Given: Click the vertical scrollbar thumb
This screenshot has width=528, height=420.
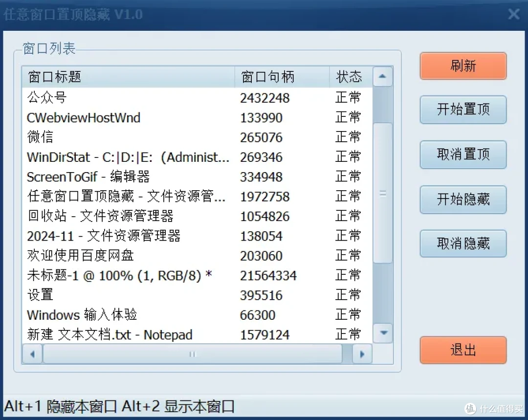Looking at the screenshot, I should pyautogui.click(x=383, y=193).
